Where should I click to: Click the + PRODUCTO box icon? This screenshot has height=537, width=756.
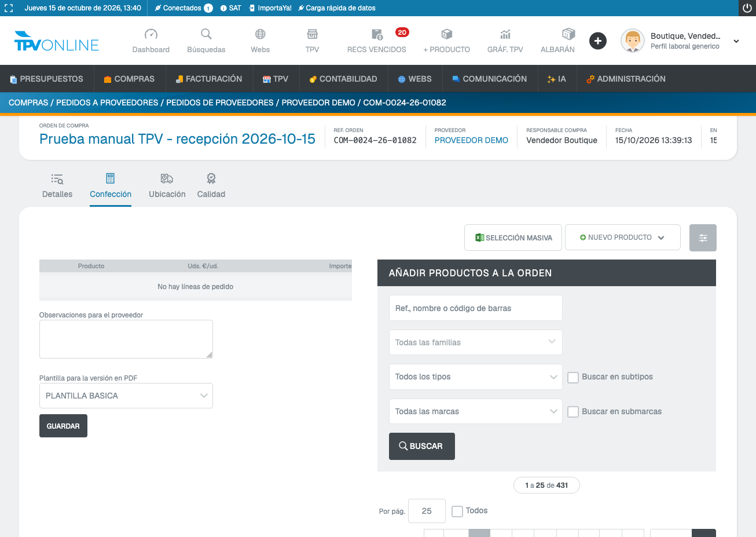point(446,34)
